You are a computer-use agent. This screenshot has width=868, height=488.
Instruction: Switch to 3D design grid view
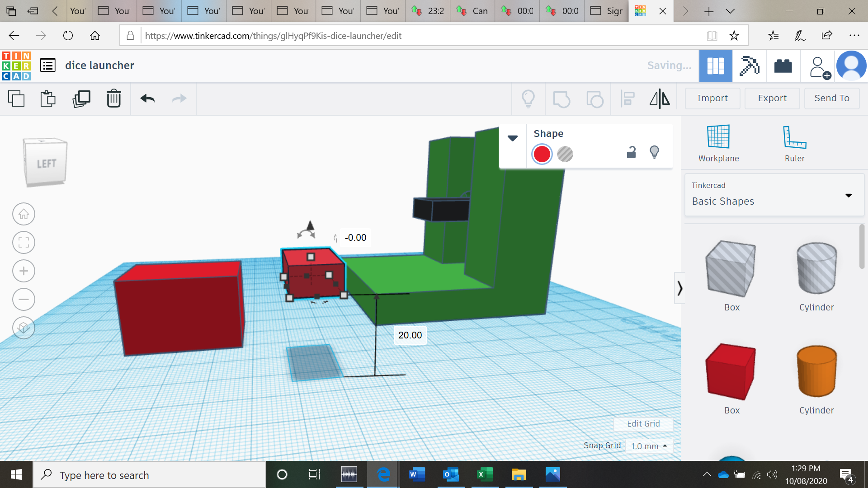pos(716,66)
